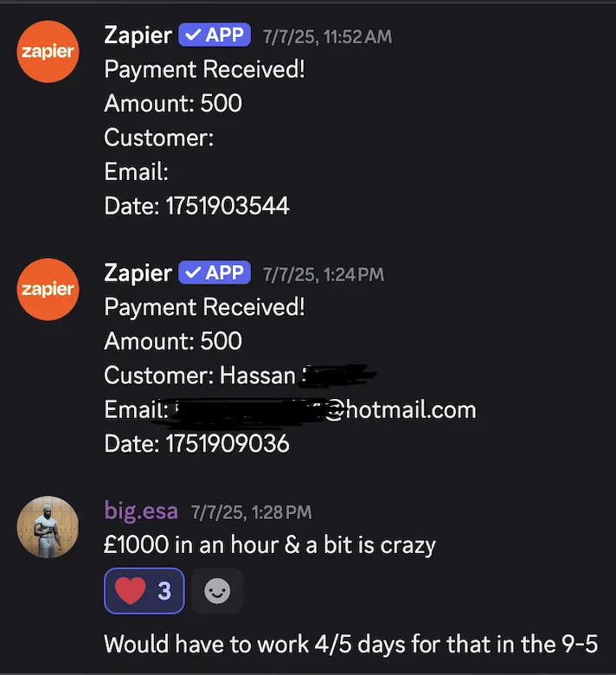
Task: Click the Date: 1751903544 line
Action: pyautogui.click(x=196, y=206)
